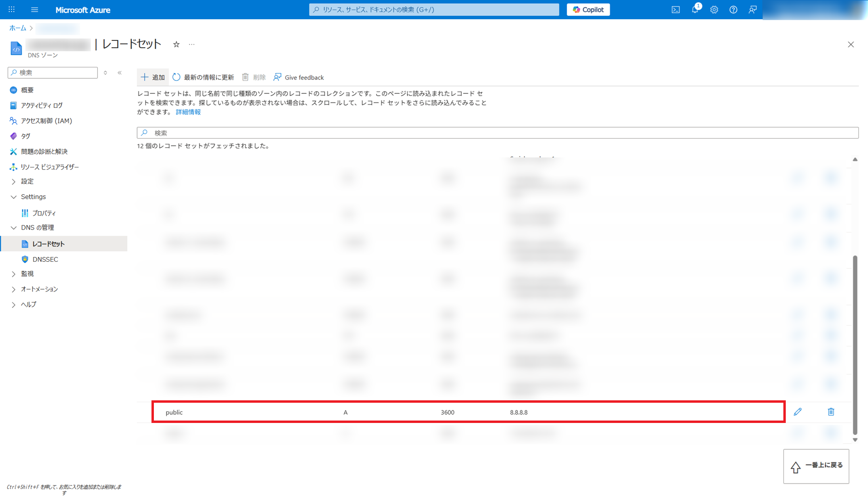Delete the public record with trash icon
Viewport: 868px width, 498px height.
[831, 412]
